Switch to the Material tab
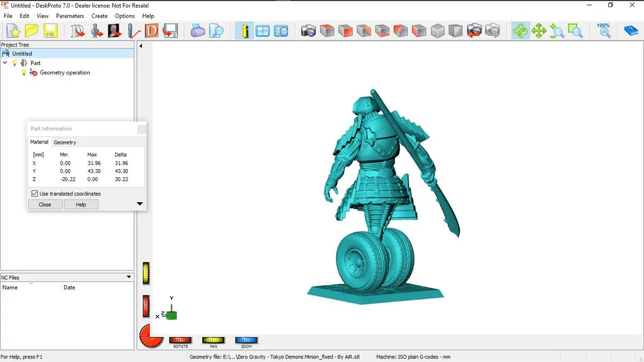 (x=39, y=142)
